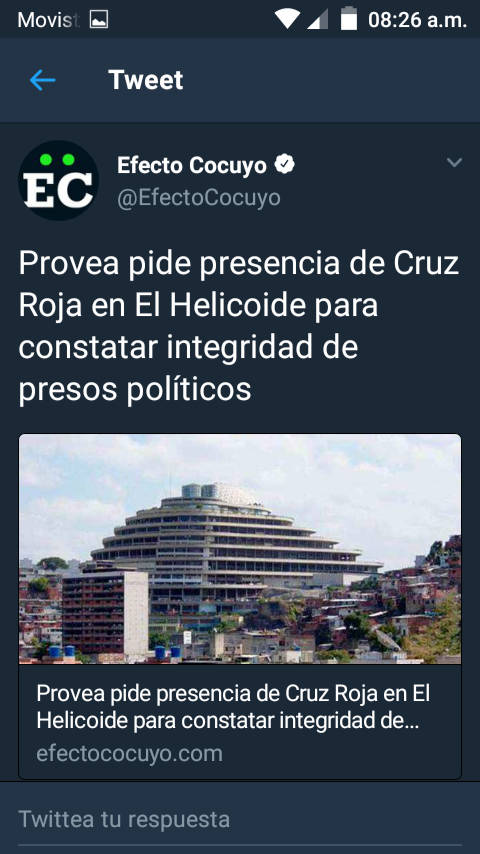Tap the Movistar carrier label

[48, 20]
